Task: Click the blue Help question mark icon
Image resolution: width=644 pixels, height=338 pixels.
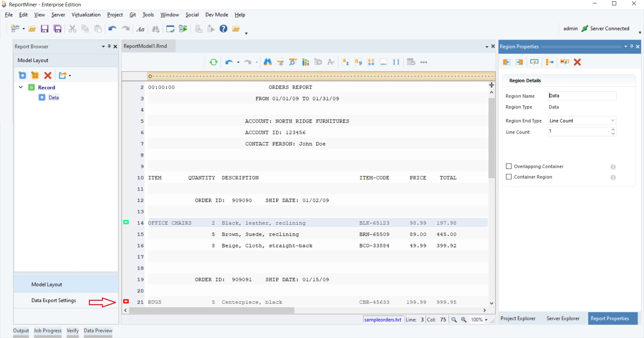Action: tap(223, 29)
